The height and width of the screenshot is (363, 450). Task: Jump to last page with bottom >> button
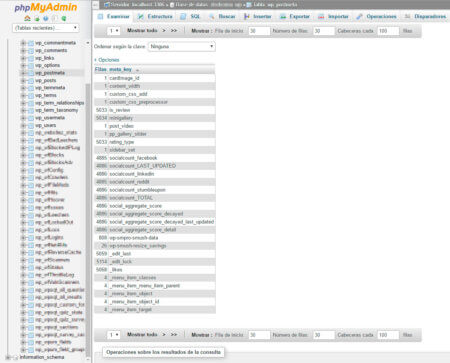(174, 335)
